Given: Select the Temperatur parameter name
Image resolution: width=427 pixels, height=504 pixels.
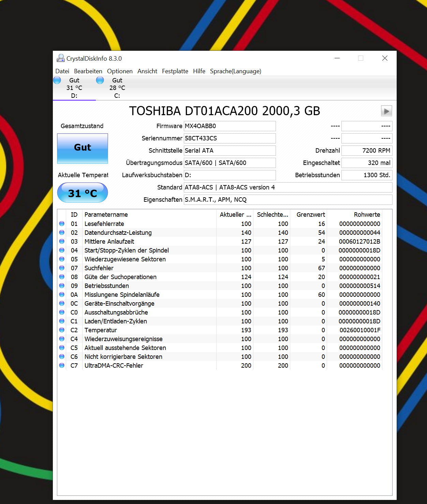Looking at the screenshot, I should pos(101,330).
